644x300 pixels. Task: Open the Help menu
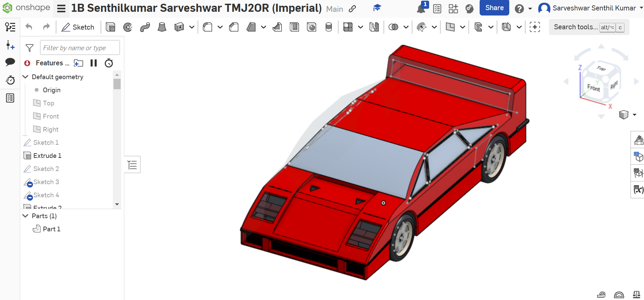(519, 8)
